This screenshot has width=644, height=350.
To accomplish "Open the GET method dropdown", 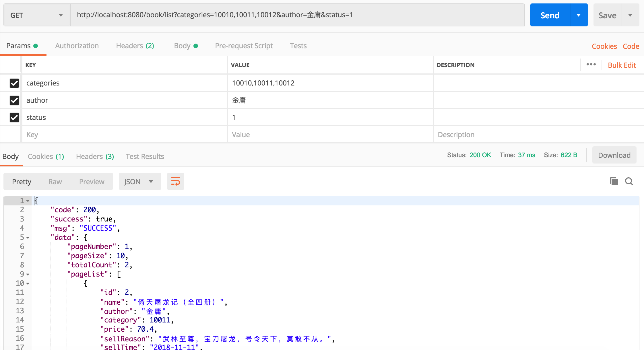I will tap(37, 15).
